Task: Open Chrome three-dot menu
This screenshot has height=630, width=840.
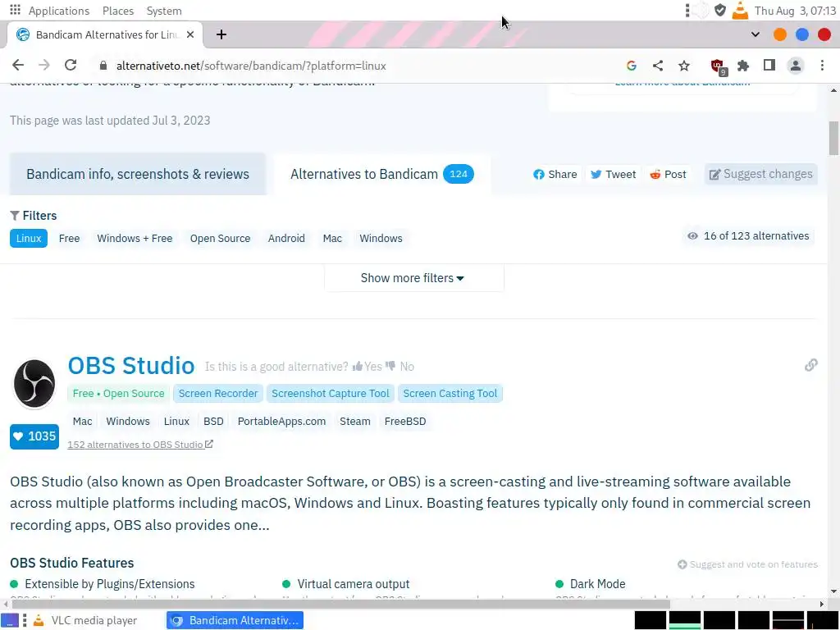Action: (822, 66)
